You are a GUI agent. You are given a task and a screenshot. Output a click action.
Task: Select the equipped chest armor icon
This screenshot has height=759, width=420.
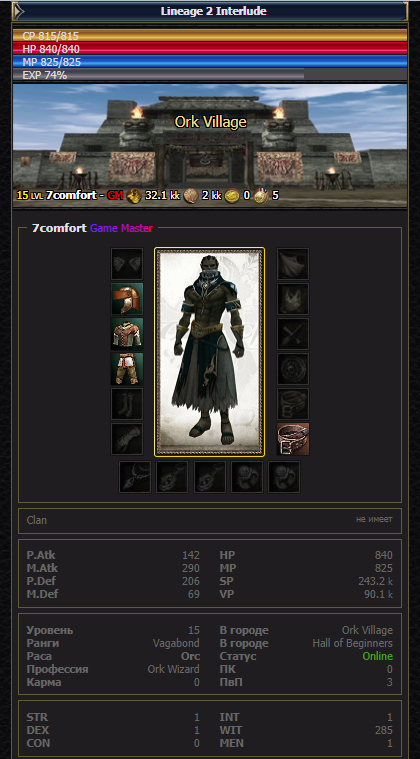click(x=127, y=334)
